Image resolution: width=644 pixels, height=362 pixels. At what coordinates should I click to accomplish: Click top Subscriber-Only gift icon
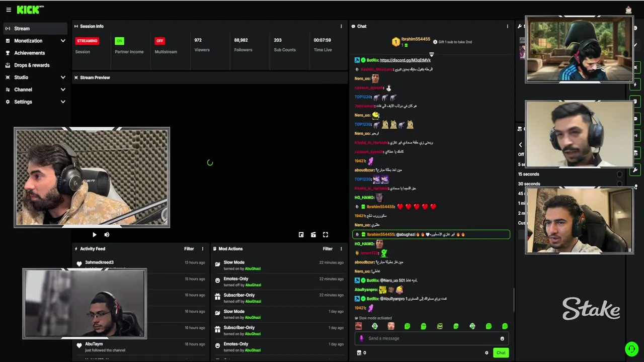[217, 297]
